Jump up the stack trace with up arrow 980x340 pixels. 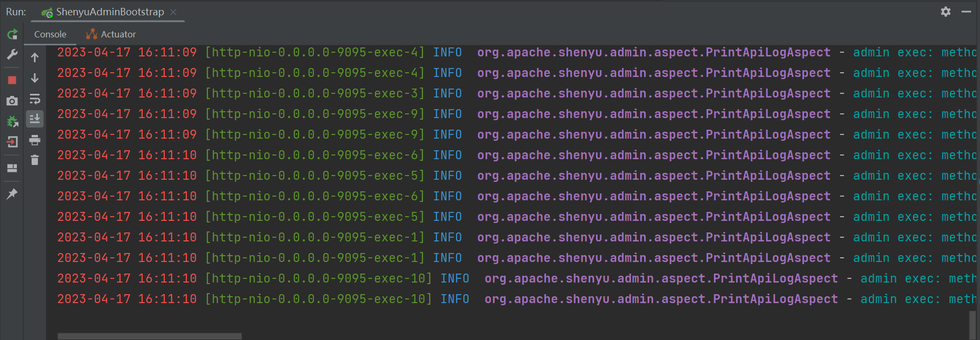click(35, 57)
